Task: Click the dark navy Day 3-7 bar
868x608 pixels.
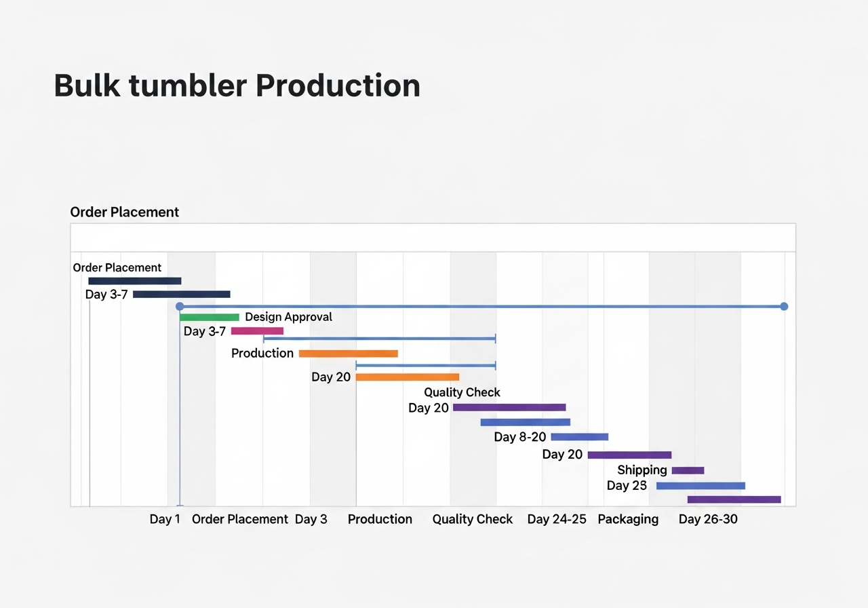Action: click(182, 294)
